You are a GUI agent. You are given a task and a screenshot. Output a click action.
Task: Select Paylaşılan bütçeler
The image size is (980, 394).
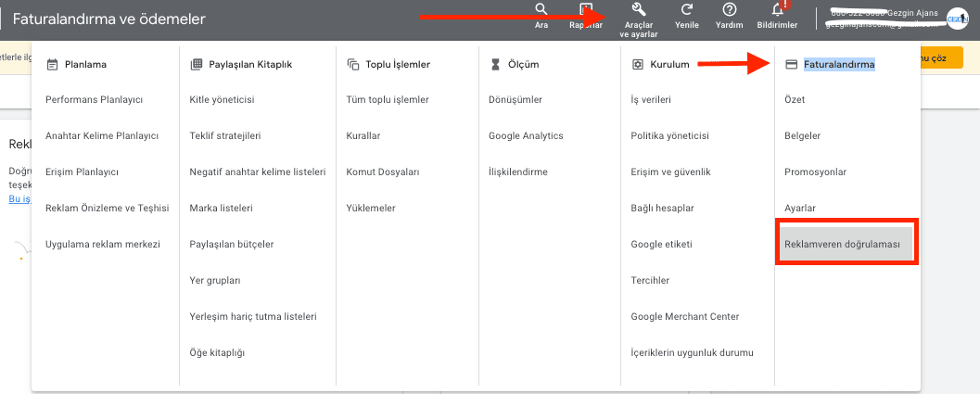click(x=231, y=244)
